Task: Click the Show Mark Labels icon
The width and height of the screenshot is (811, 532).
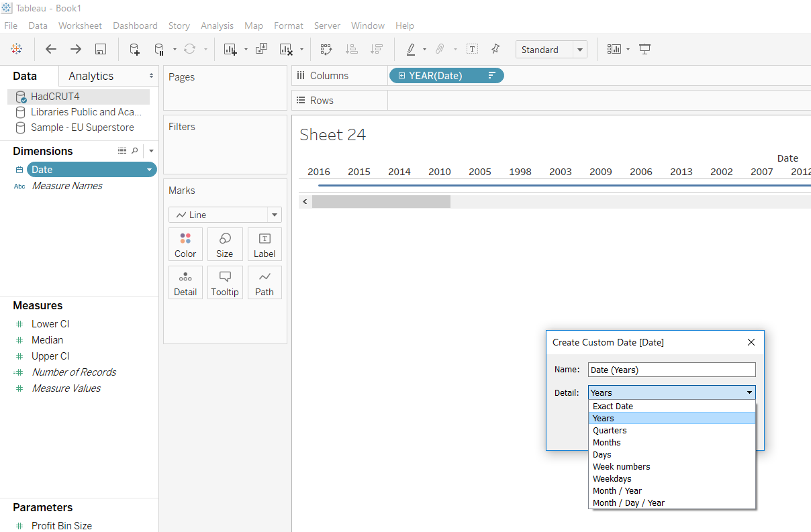Action: coord(473,49)
